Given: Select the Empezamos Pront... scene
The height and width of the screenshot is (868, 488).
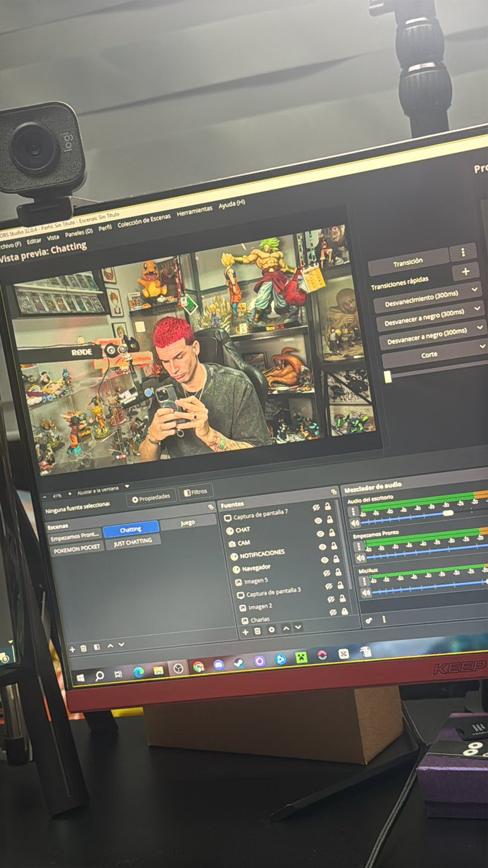Looking at the screenshot, I should 74,537.
